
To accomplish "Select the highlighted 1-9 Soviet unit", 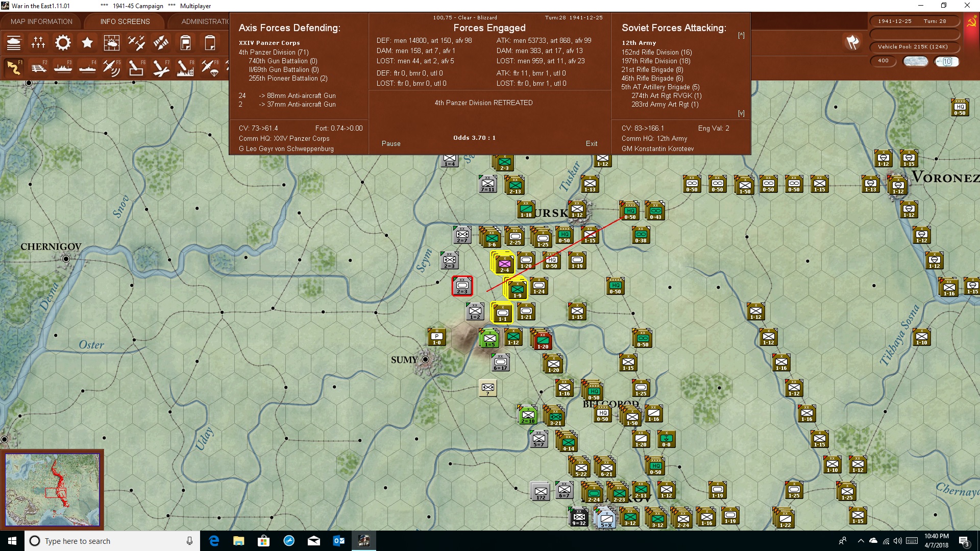I will (x=517, y=289).
